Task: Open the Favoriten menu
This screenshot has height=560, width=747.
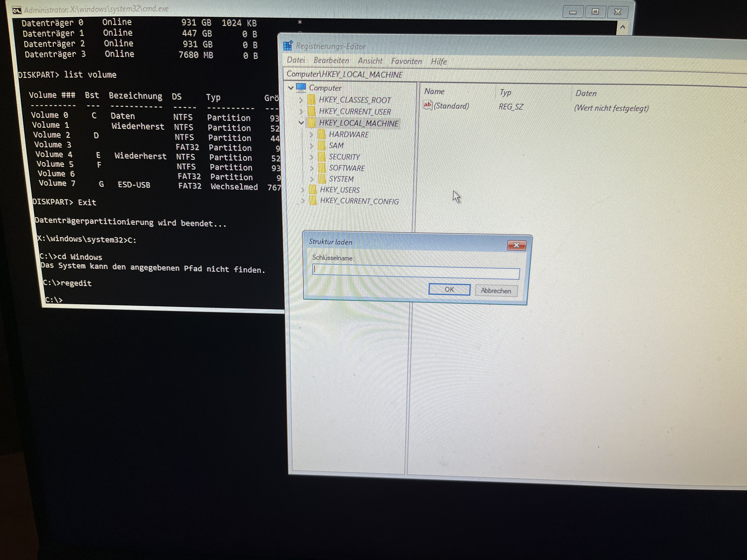Action: coord(406,61)
